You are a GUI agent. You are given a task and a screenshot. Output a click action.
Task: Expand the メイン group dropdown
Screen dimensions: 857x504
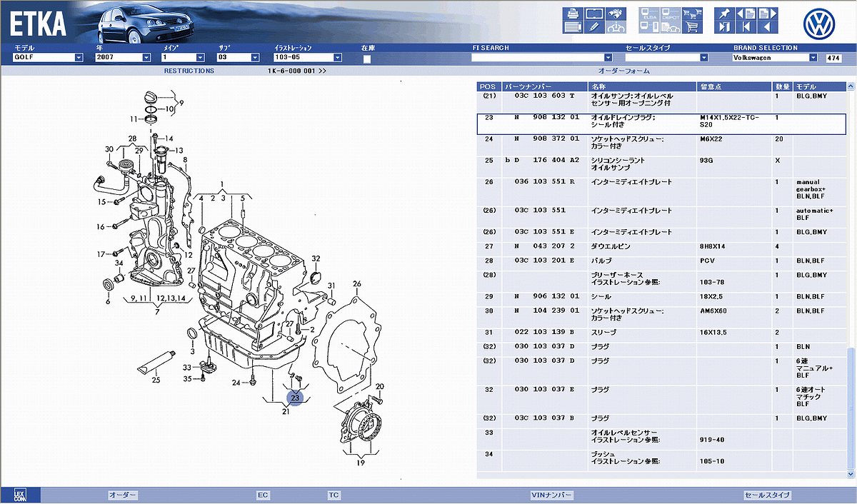tap(182, 58)
